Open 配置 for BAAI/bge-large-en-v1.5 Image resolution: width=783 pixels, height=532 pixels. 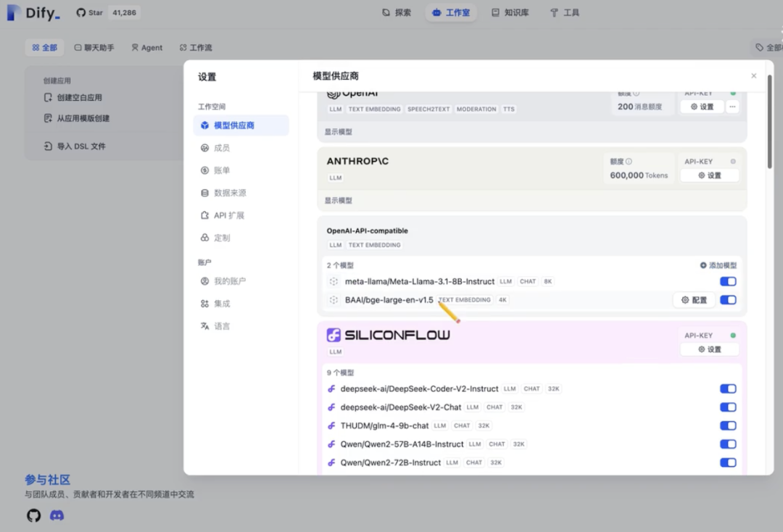point(693,299)
